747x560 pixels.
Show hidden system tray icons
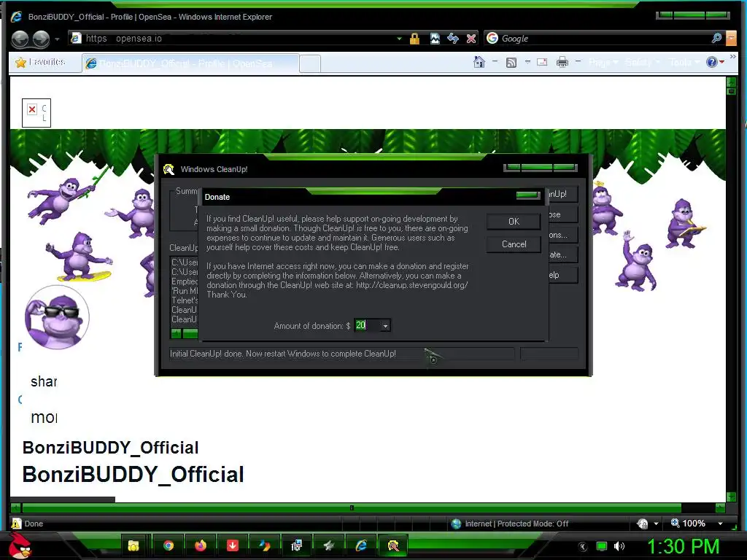pyautogui.click(x=583, y=547)
